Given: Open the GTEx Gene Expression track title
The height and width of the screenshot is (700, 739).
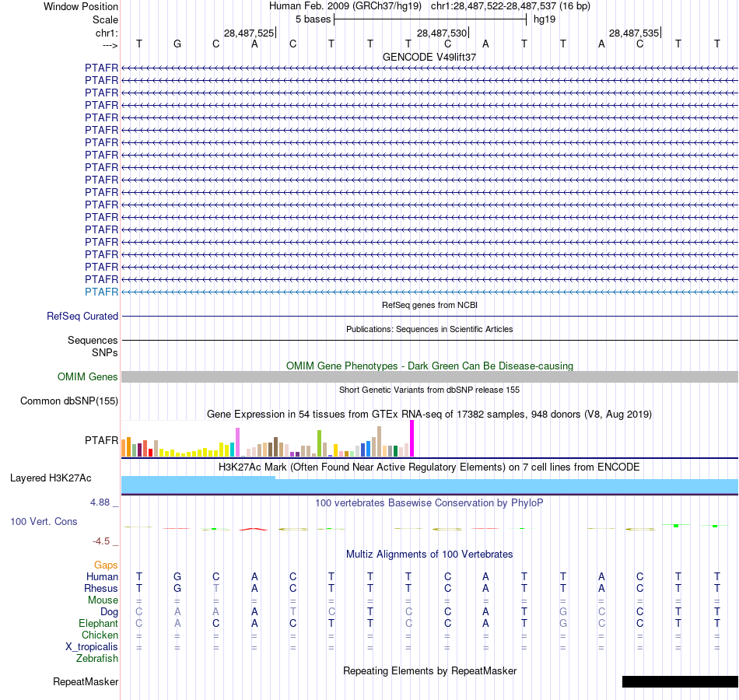Looking at the screenshot, I should point(429,414).
